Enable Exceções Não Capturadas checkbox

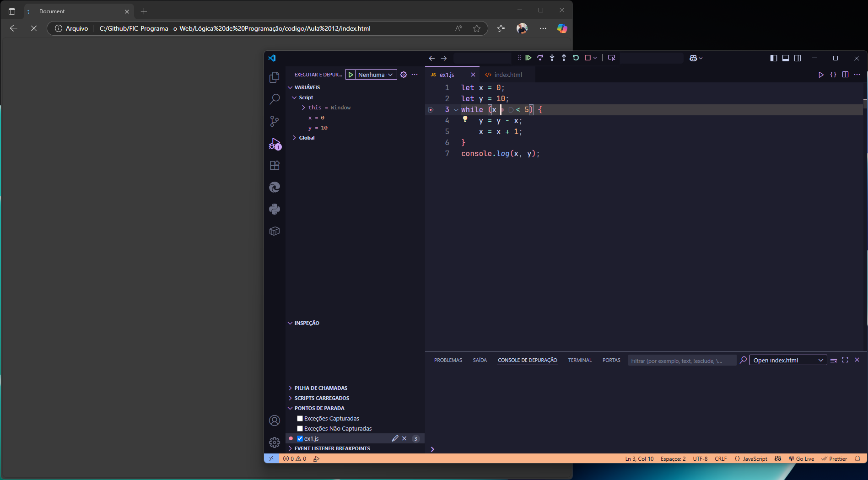[x=300, y=428]
